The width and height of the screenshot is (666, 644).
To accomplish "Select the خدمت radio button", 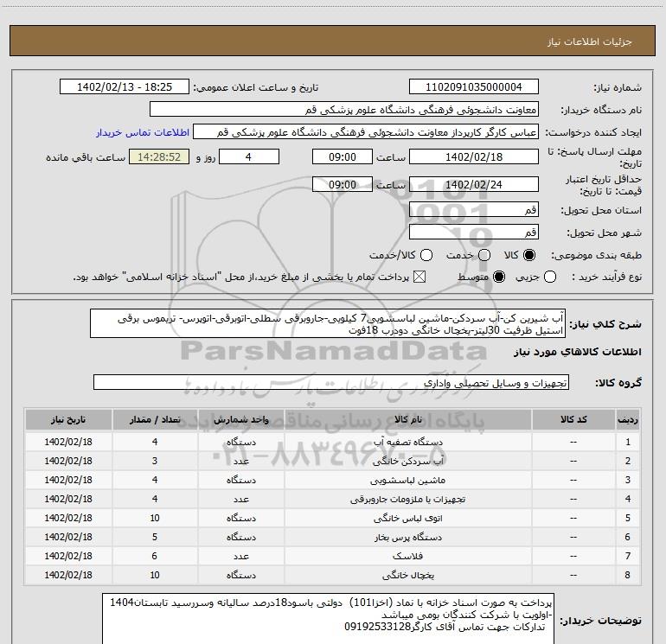I will click(484, 255).
